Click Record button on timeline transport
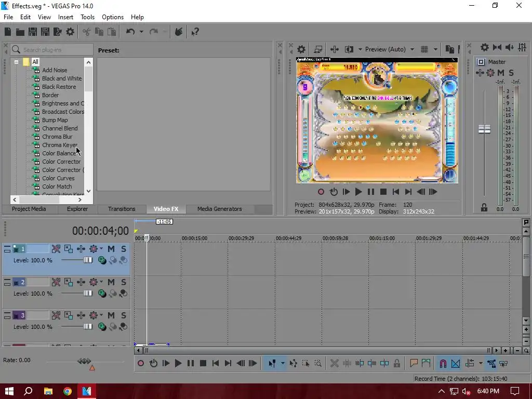 (141, 363)
